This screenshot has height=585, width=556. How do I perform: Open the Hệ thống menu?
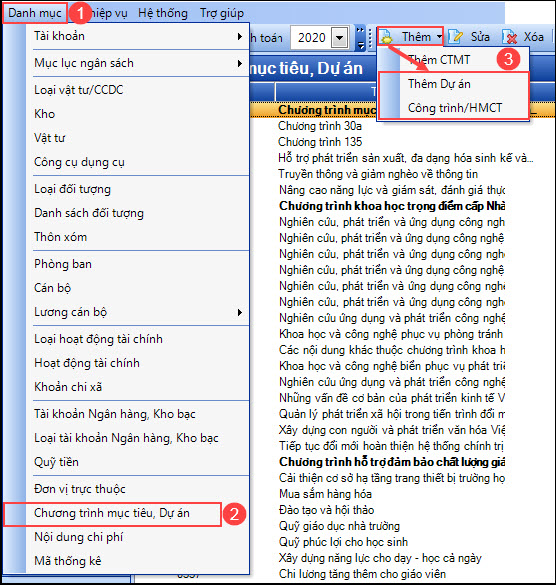coord(163,13)
